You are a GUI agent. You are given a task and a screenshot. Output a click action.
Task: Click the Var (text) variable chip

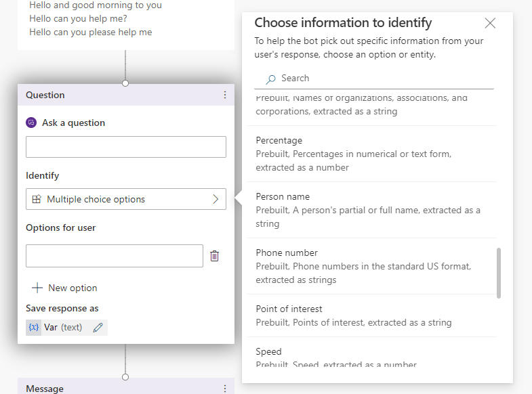tap(63, 328)
